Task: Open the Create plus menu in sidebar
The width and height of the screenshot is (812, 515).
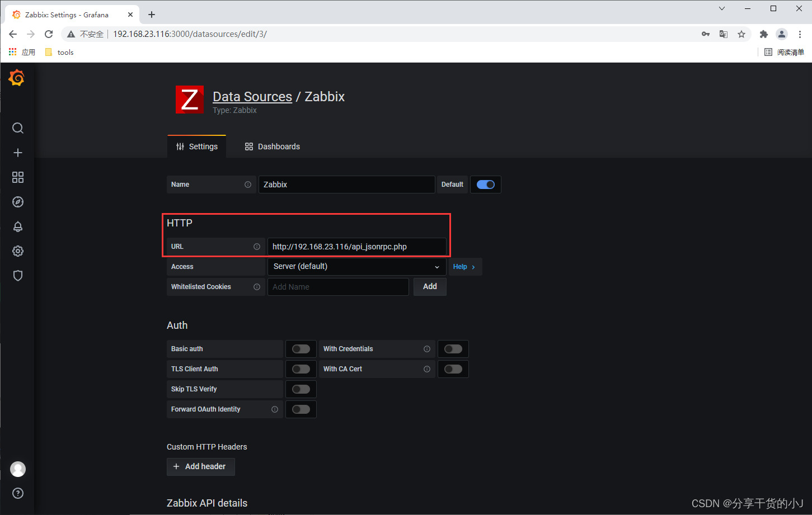Action: click(x=18, y=153)
